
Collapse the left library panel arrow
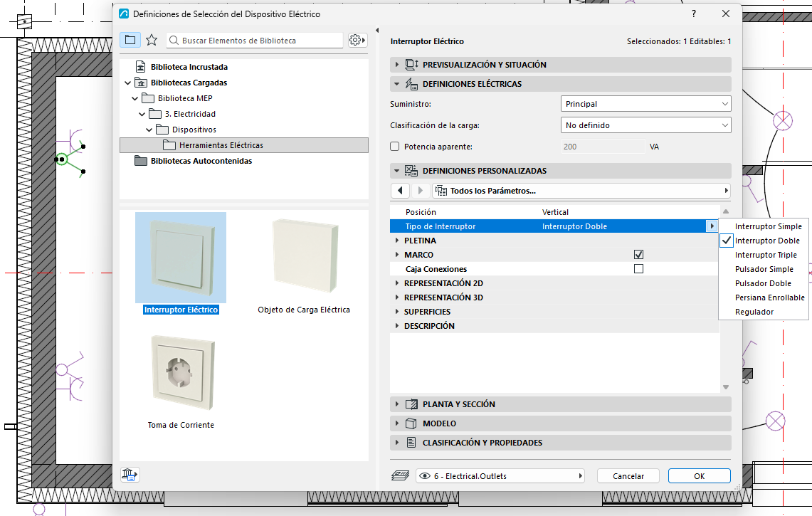377,31
